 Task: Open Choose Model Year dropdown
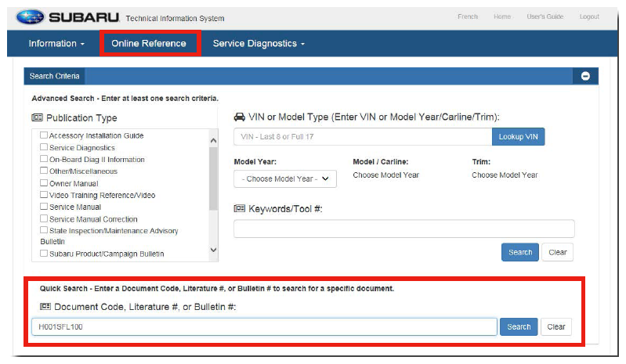click(x=285, y=179)
